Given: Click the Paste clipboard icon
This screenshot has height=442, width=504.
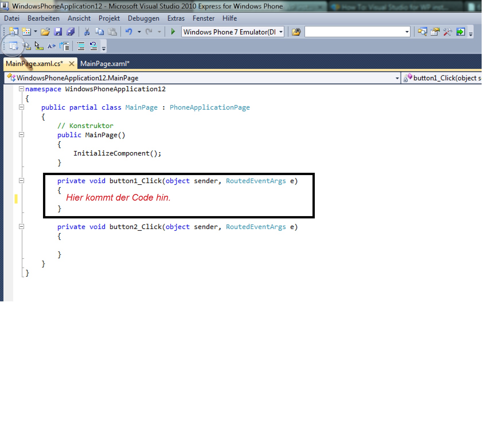Looking at the screenshot, I should click(x=112, y=32).
